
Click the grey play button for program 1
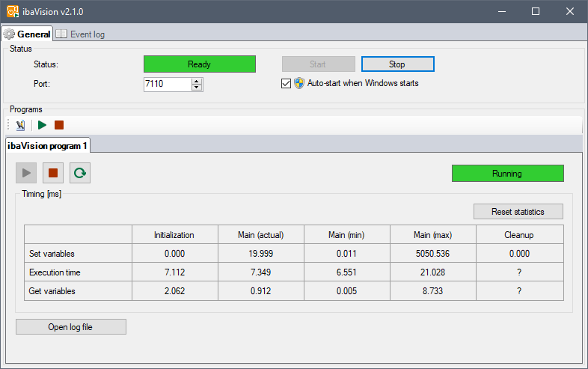point(26,173)
